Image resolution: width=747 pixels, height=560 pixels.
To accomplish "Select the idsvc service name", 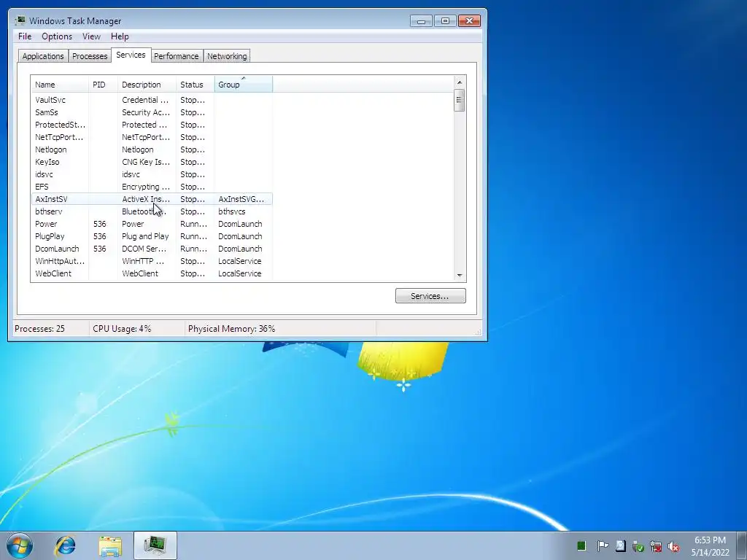I will (x=44, y=174).
